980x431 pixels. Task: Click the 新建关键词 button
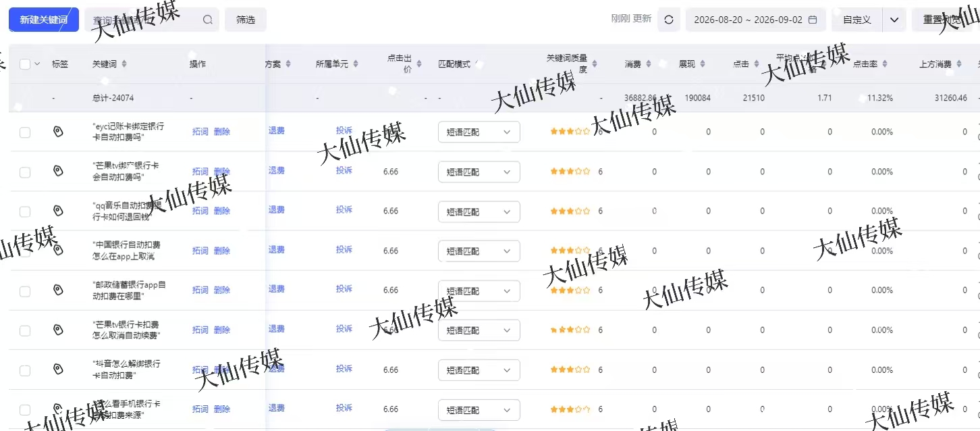click(x=44, y=20)
